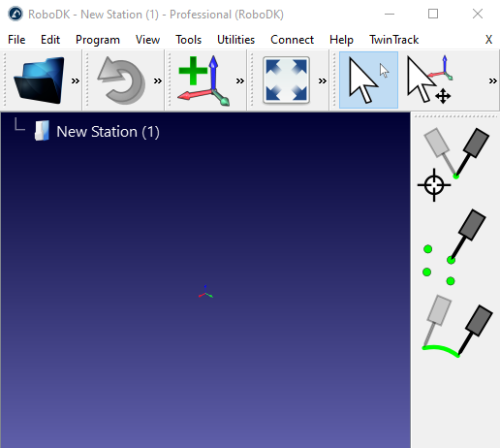
Task: Click the RoboDK logo in title bar
Action: [x=16, y=15]
